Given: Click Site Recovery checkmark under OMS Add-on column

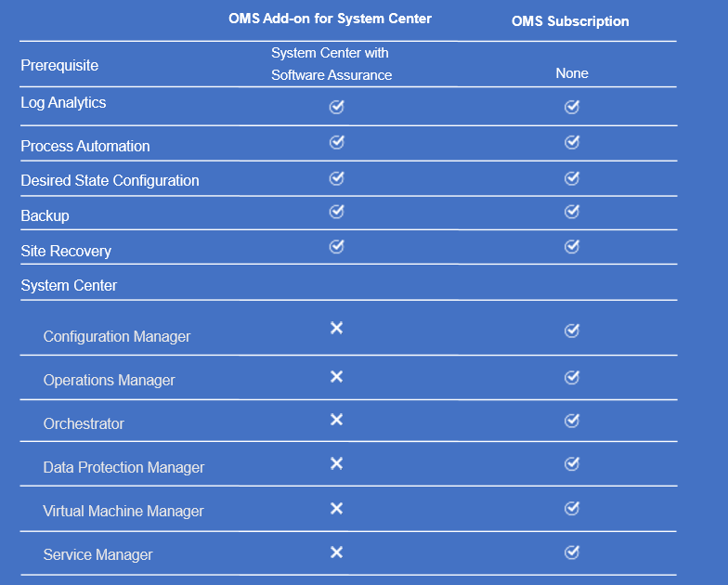Looking at the screenshot, I should 336,247.
